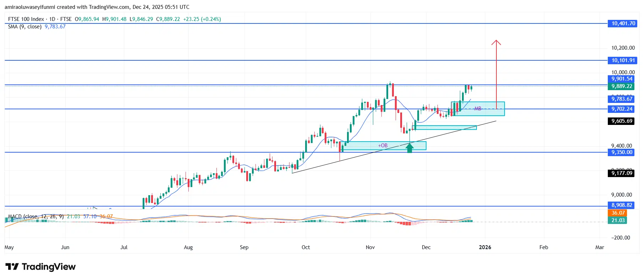Click the 8,908.82 price level label
Screen dimensions: 644x280
pyautogui.click(x=622, y=205)
